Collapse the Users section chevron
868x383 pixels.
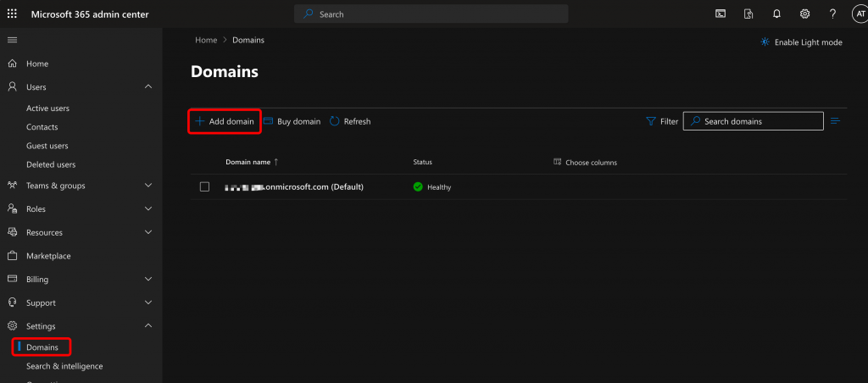pos(148,86)
